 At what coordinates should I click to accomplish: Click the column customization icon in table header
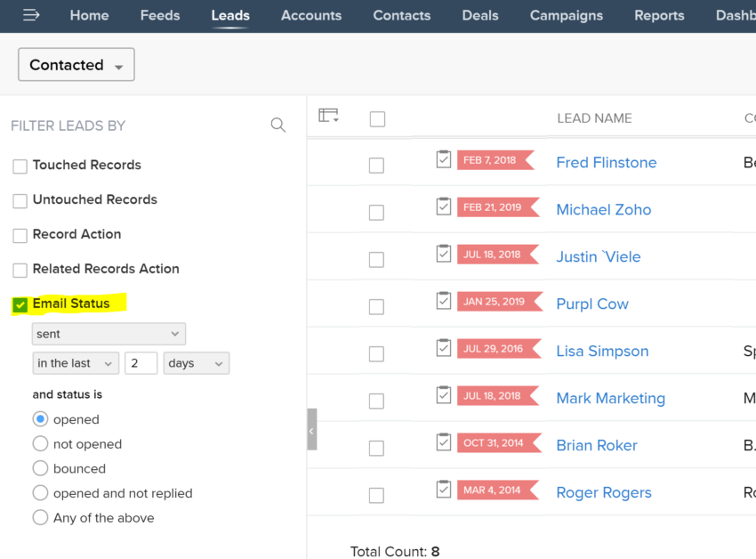tap(329, 115)
